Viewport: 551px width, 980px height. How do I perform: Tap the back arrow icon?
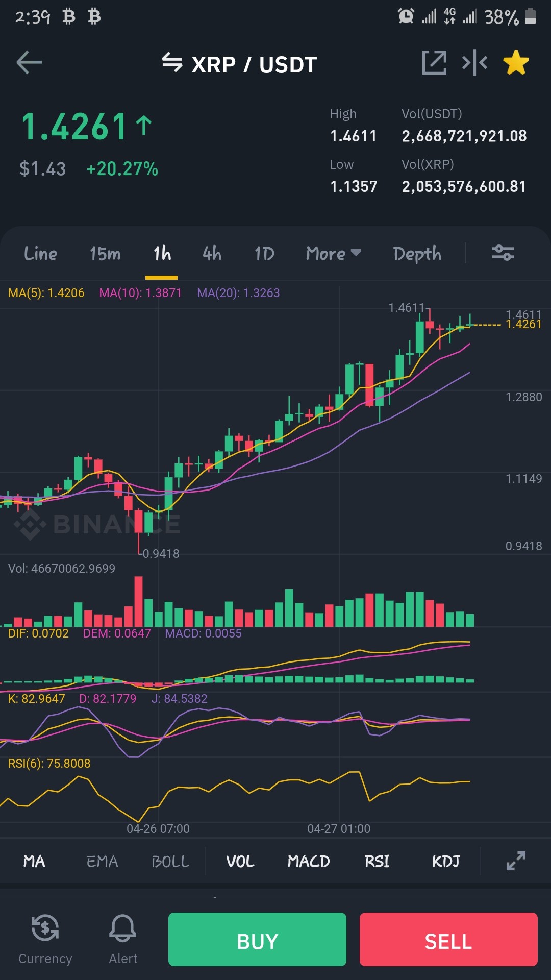[29, 63]
